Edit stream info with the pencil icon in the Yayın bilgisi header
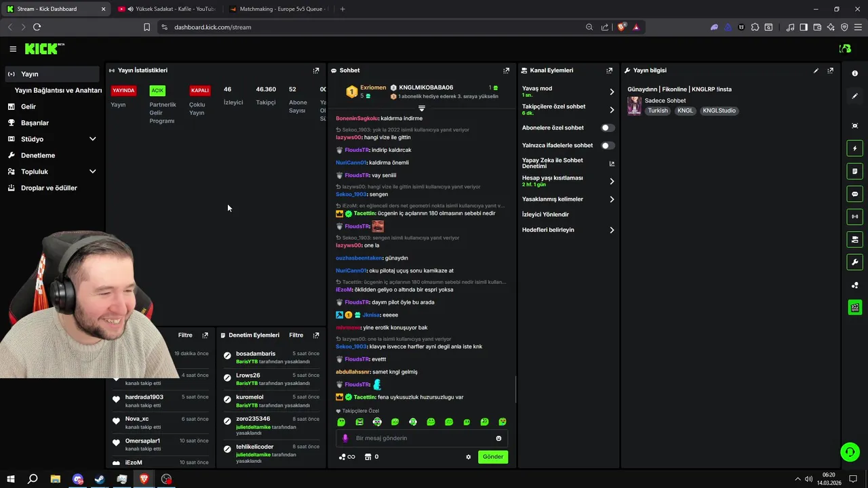The image size is (868, 488). click(816, 70)
